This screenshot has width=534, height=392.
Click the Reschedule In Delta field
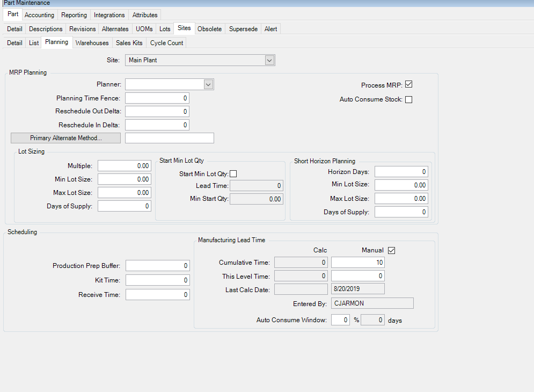point(157,125)
